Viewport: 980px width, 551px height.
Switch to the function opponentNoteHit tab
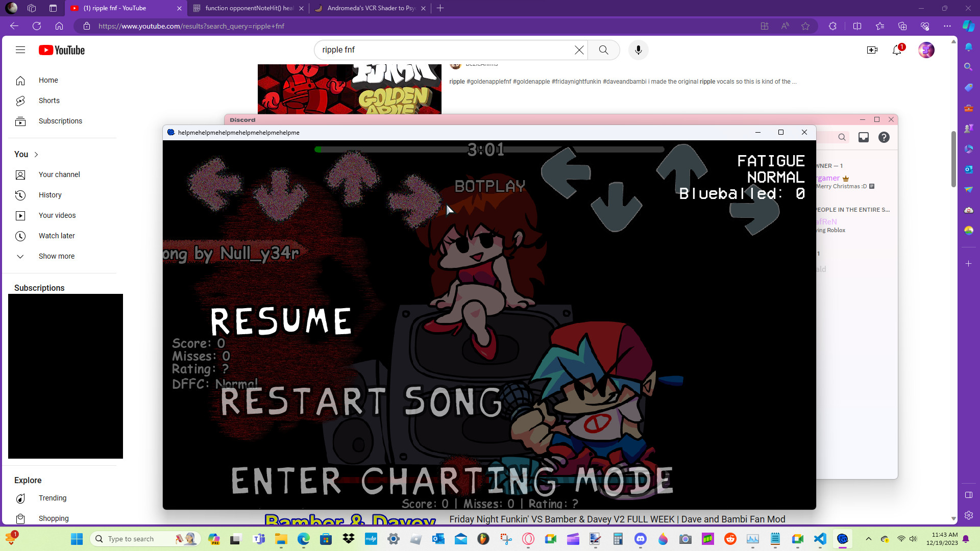click(248, 8)
